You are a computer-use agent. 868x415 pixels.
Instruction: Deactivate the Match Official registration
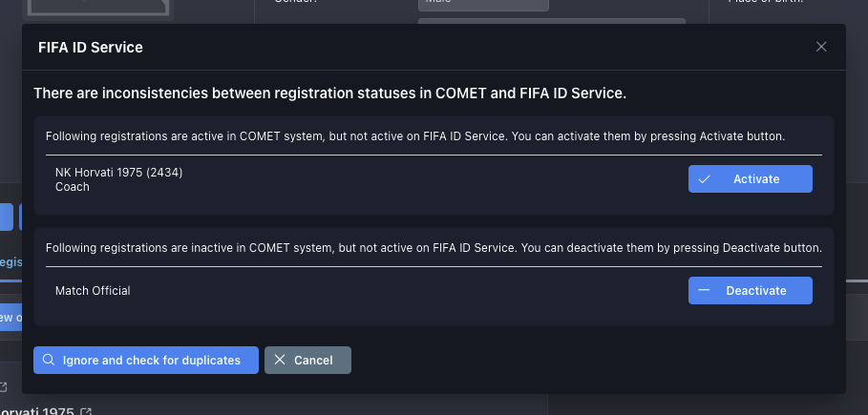tap(750, 291)
